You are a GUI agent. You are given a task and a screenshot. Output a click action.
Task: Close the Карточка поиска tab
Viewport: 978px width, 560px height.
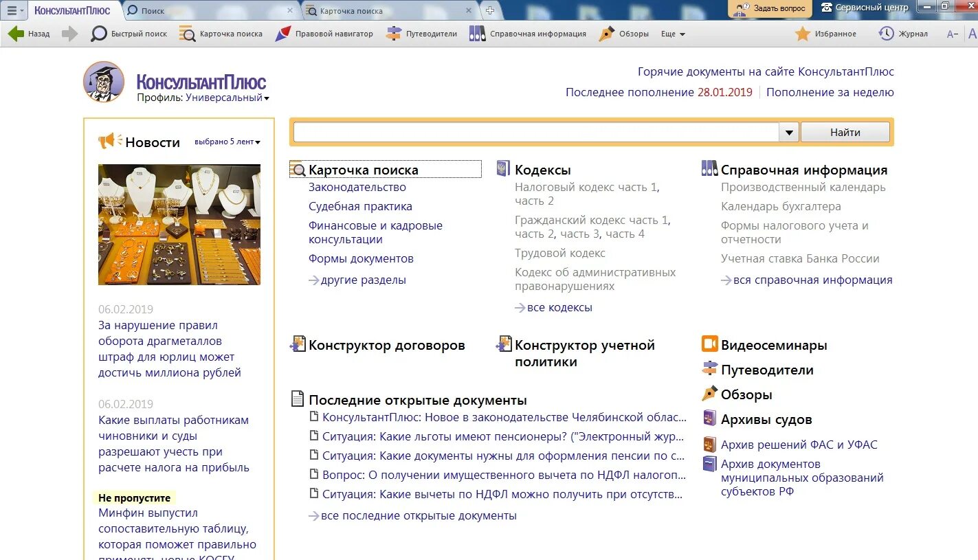click(469, 11)
